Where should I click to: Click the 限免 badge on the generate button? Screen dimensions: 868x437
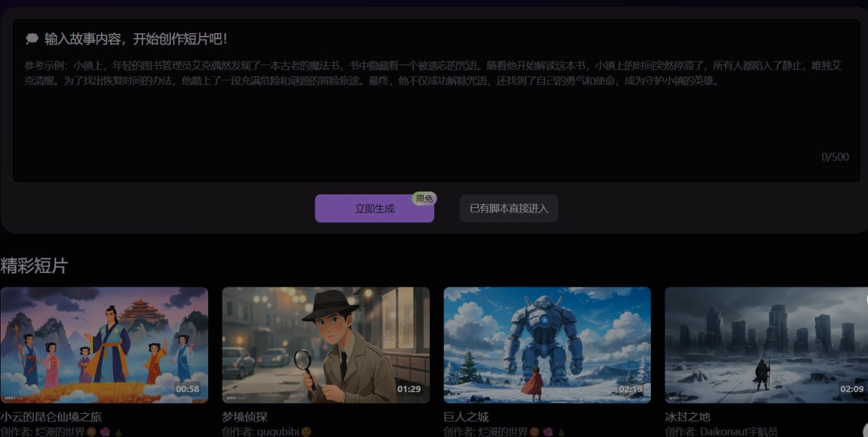tap(425, 199)
